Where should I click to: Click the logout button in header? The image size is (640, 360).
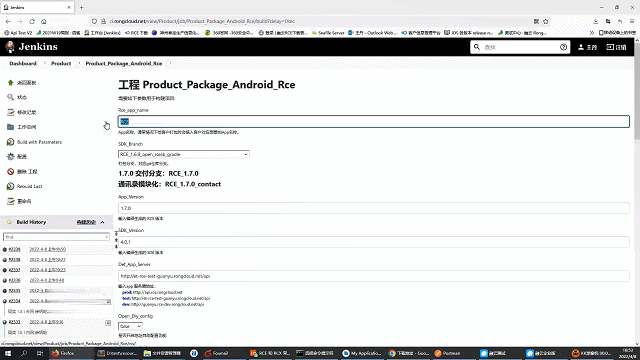coord(616,47)
